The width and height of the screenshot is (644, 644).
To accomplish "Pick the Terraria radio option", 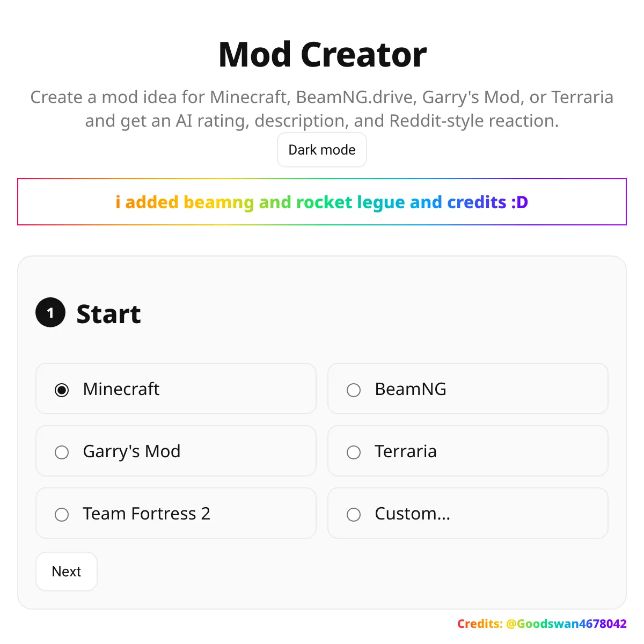I will click(x=354, y=452).
